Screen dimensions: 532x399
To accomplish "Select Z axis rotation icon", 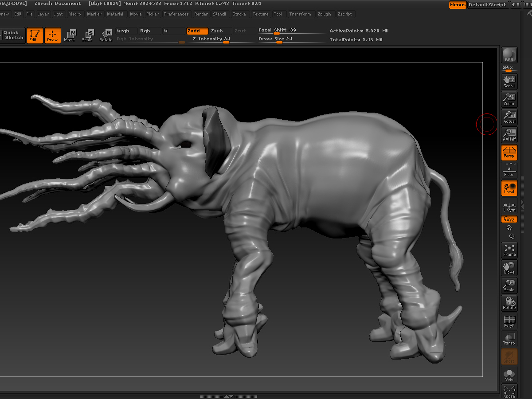I will (512, 236).
